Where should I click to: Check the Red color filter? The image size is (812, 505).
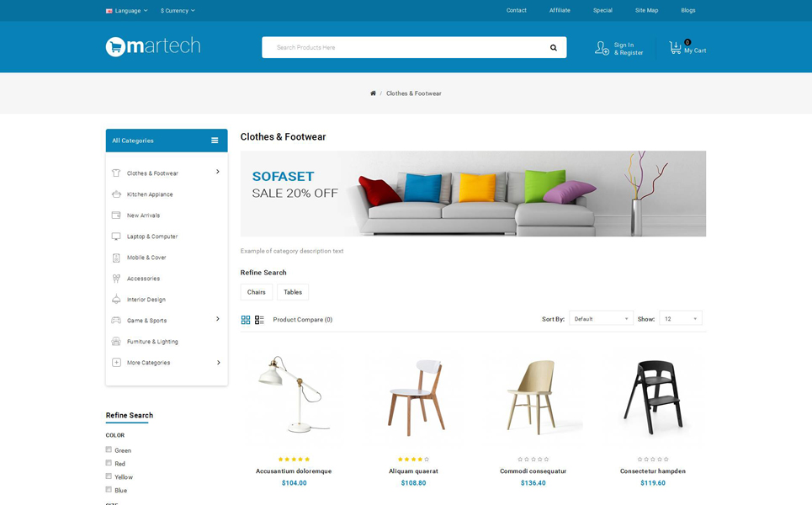[x=109, y=463]
